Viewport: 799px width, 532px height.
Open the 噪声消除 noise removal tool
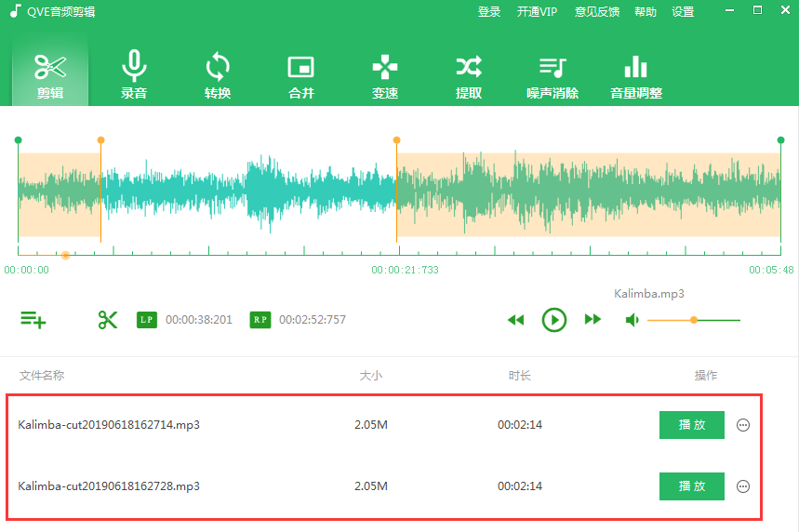click(x=553, y=74)
